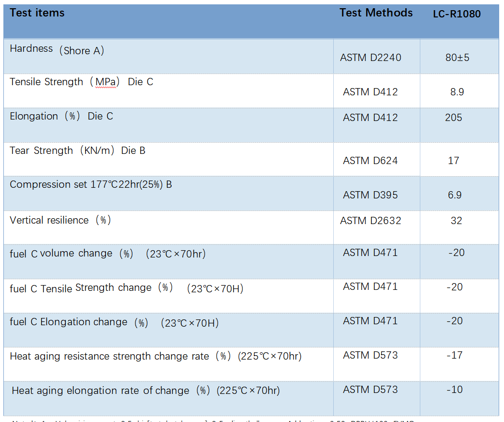Image resolution: width=504 pixels, height=422 pixels.
Task: Select the 8.9 tensile strength value
Action: click(x=457, y=92)
